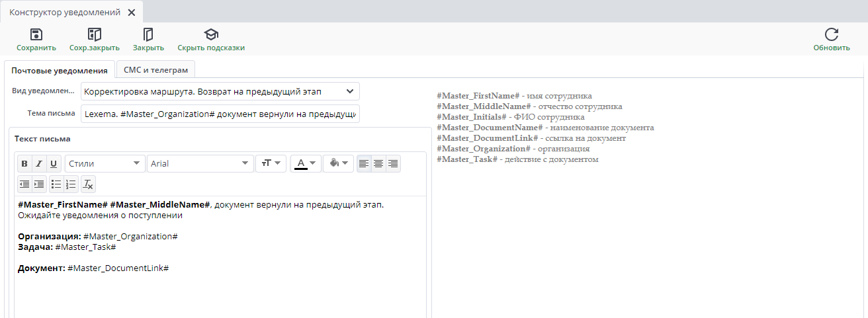Click Задача: label in letter body

click(35, 247)
